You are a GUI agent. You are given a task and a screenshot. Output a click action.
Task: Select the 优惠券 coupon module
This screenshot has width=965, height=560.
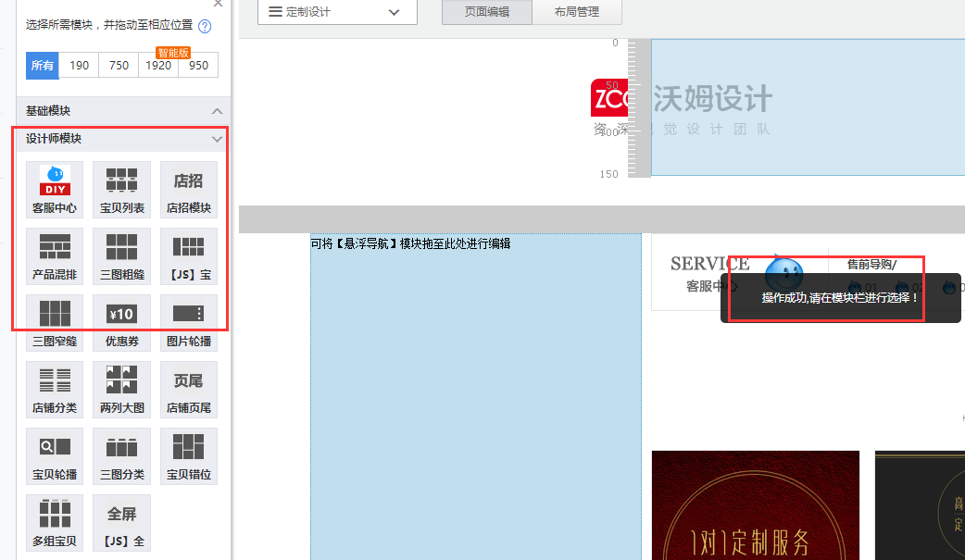coord(121,322)
